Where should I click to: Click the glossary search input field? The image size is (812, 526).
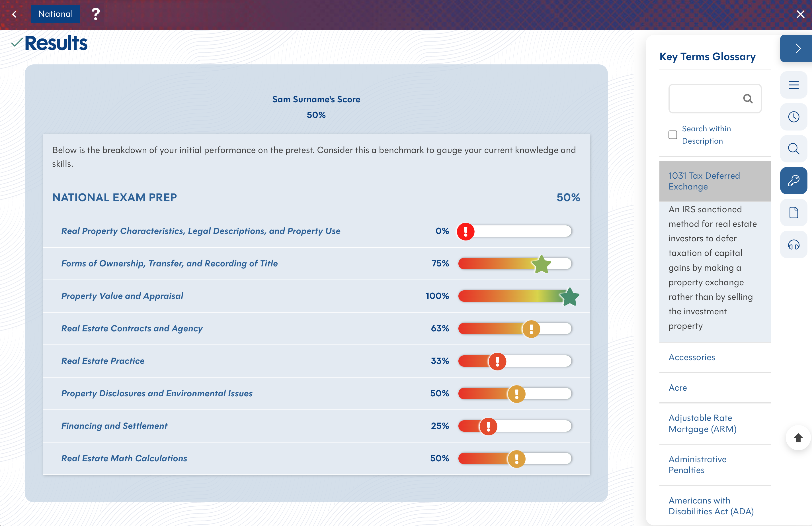tap(715, 99)
